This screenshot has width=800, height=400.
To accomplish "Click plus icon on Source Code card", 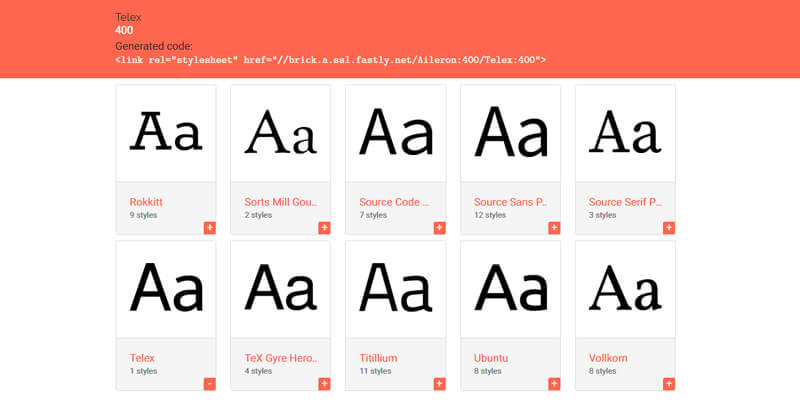I will point(439,228).
